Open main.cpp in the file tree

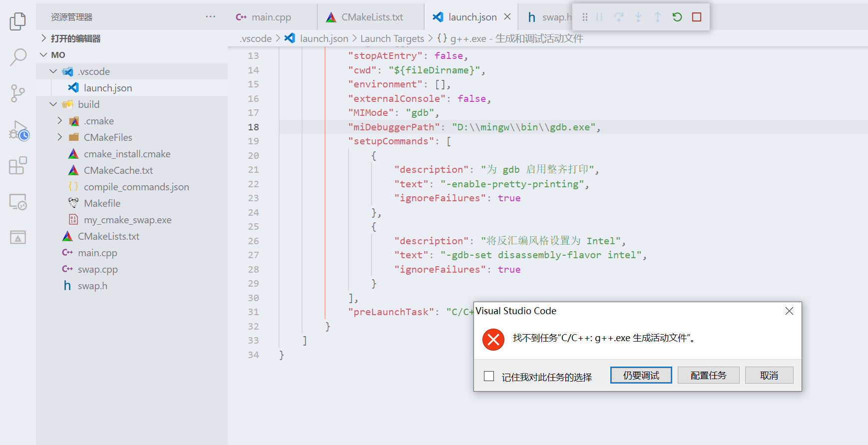click(x=132, y=253)
